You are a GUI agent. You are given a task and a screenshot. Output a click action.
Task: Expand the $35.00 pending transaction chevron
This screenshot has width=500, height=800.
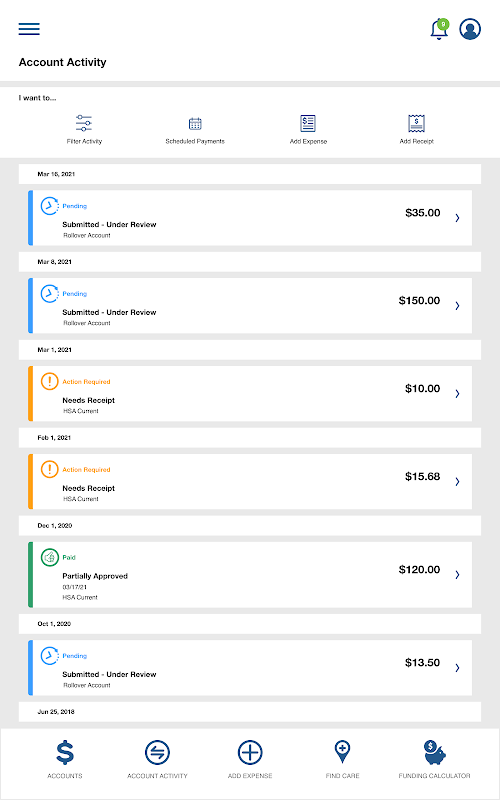tap(457, 218)
